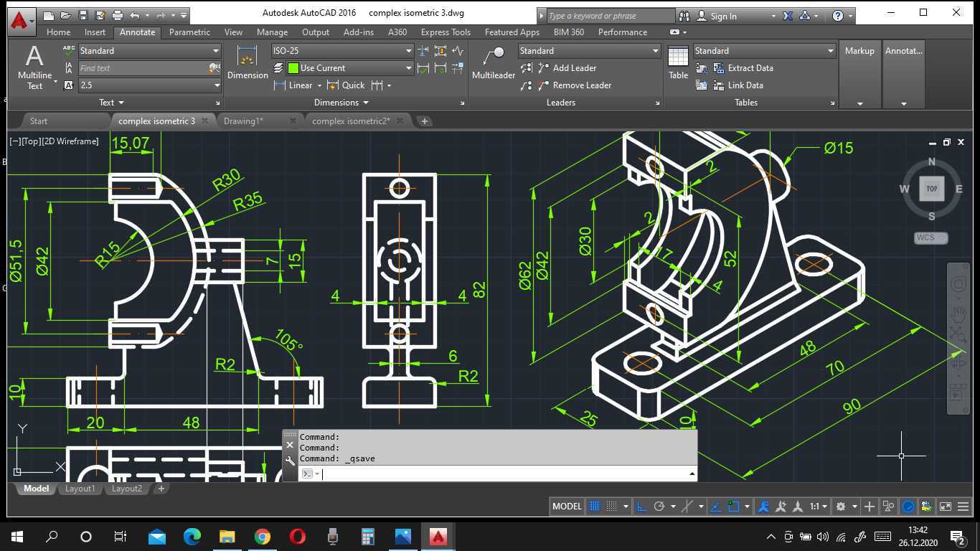Switch to the Home ribbon tab
The height and width of the screenshot is (551, 980).
pyautogui.click(x=59, y=32)
